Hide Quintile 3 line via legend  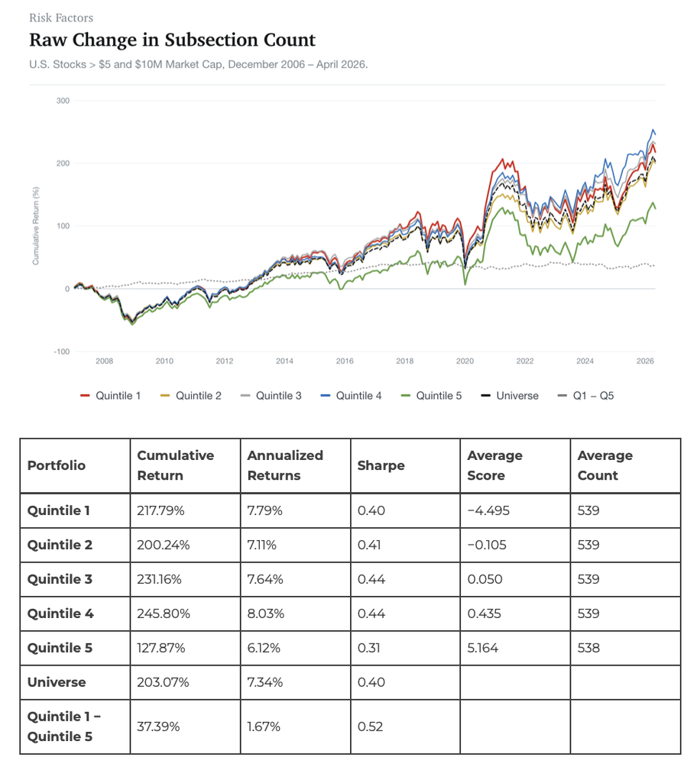(271, 396)
